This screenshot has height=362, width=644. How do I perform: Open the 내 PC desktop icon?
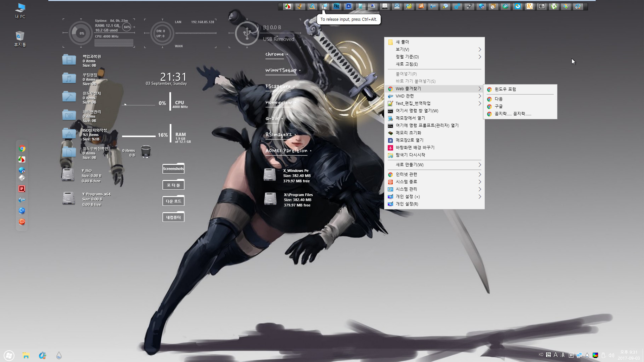tap(20, 10)
